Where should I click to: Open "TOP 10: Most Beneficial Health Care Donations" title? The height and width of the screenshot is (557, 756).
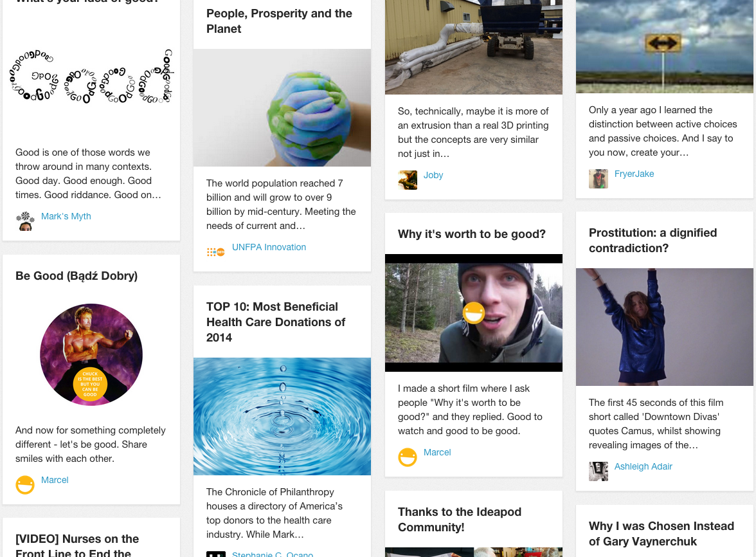click(x=276, y=322)
